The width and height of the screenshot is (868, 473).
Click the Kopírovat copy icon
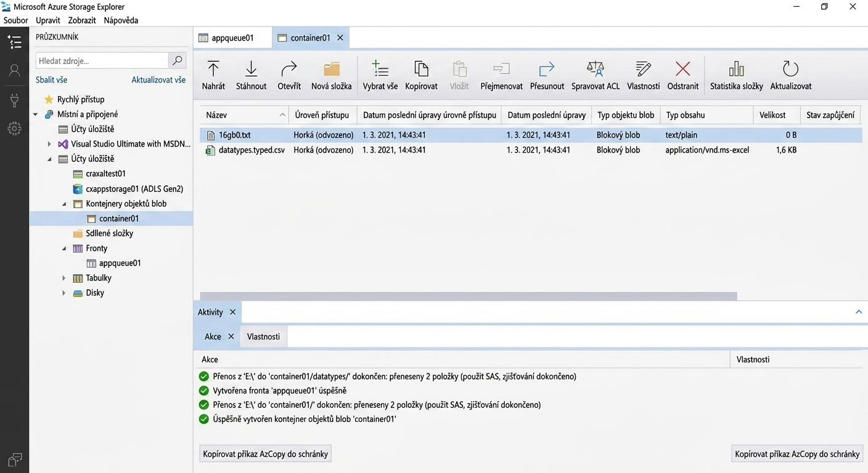coord(421,68)
